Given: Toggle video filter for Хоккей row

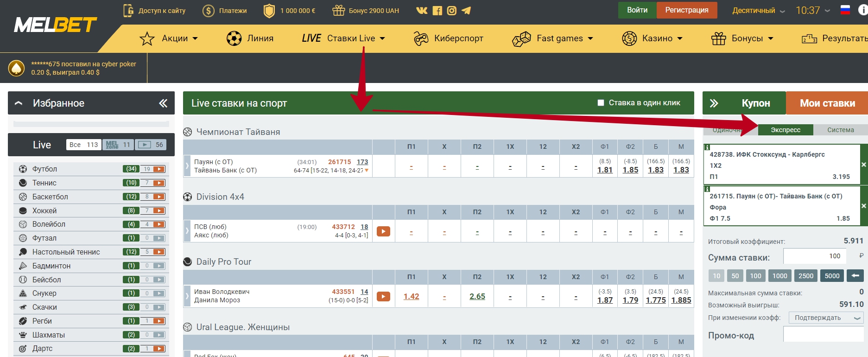Looking at the screenshot, I should click(159, 210).
